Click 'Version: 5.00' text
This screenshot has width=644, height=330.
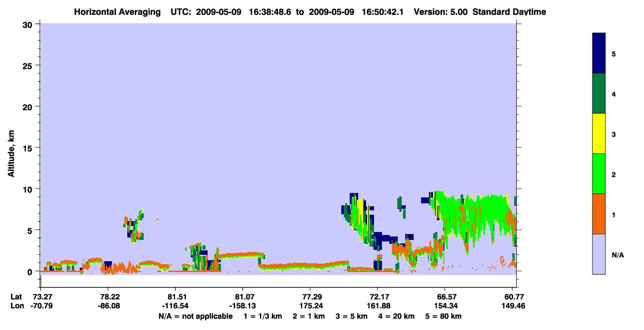[x=440, y=12]
